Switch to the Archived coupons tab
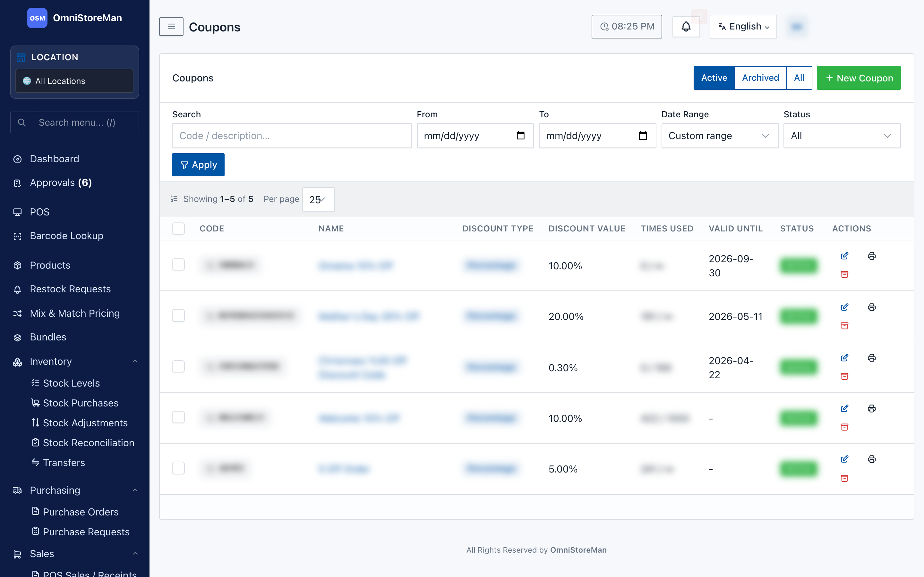Image resolution: width=924 pixels, height=577 pixels. (760, 78)
